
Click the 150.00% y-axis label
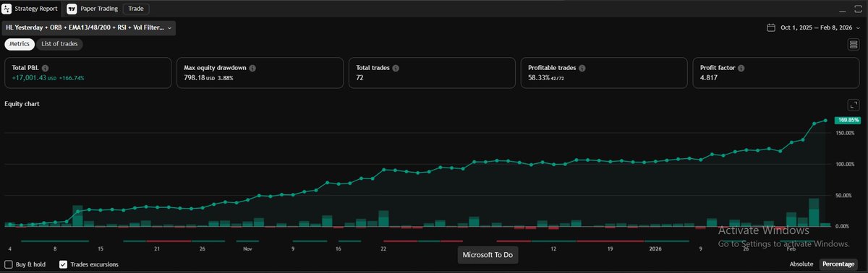(x=845, y=134)
